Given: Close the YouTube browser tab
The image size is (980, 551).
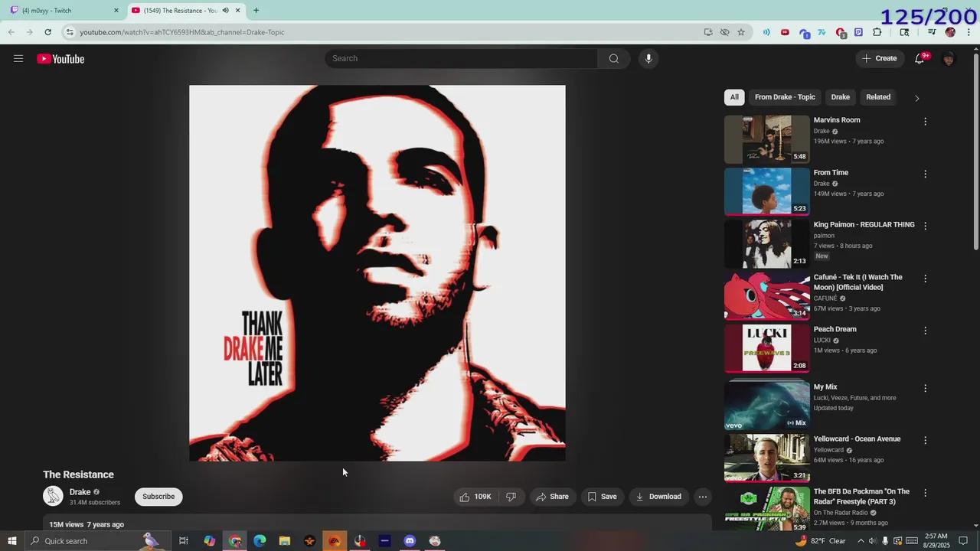Looking at the screenshot, I should click(237, 10).
